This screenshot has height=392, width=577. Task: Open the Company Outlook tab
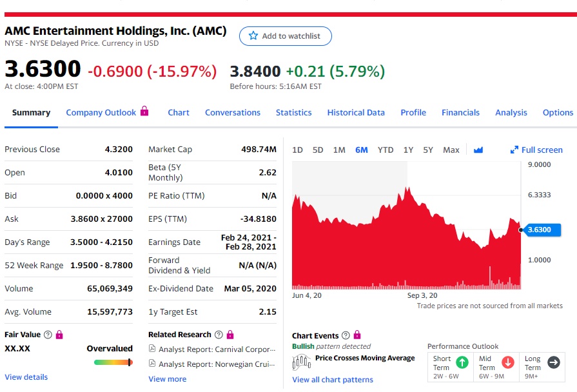pos(101,113)
